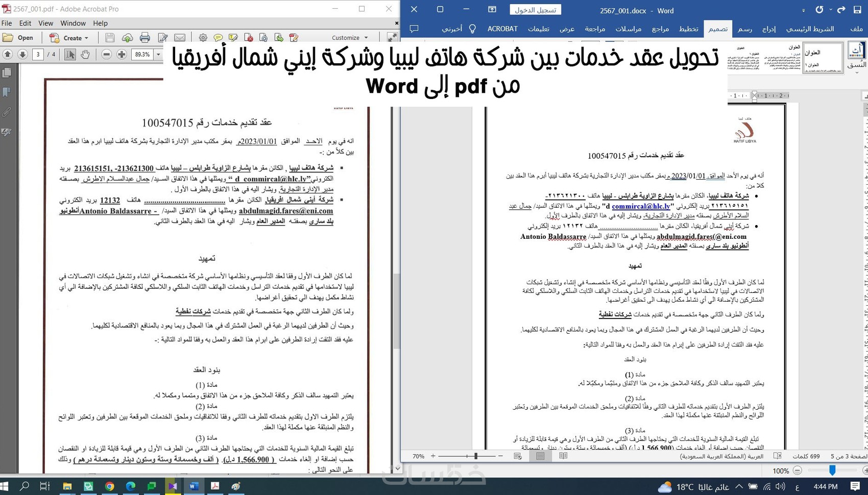Click the Undo arrow in Word title bar

click(x=820, y=10)
